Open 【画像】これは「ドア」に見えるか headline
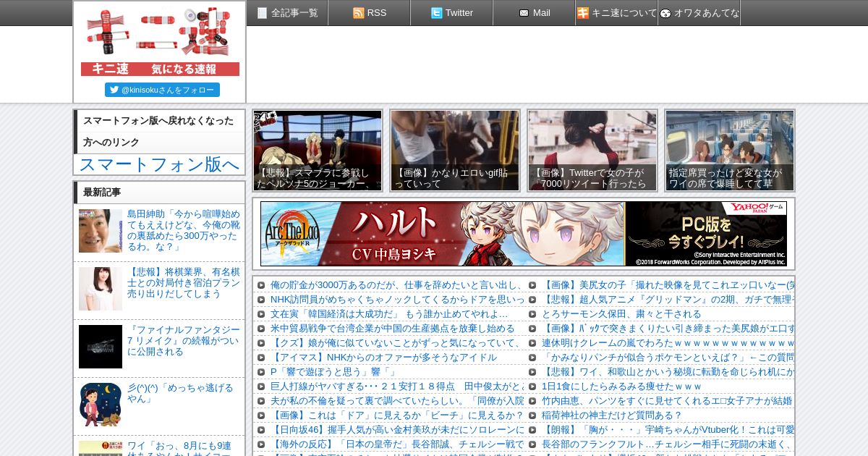 397,415
